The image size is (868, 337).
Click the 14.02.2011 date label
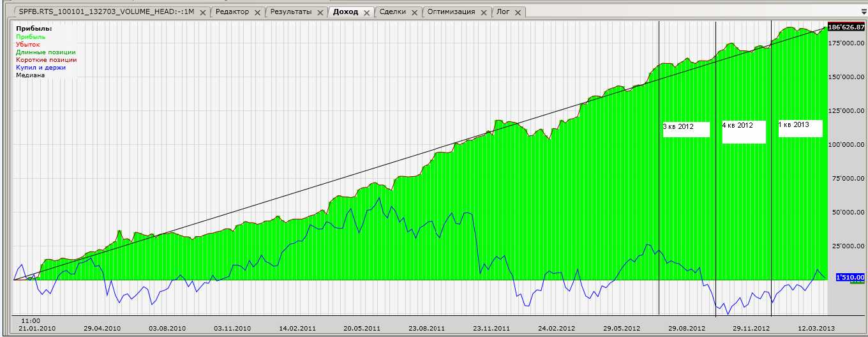(297, 329)
